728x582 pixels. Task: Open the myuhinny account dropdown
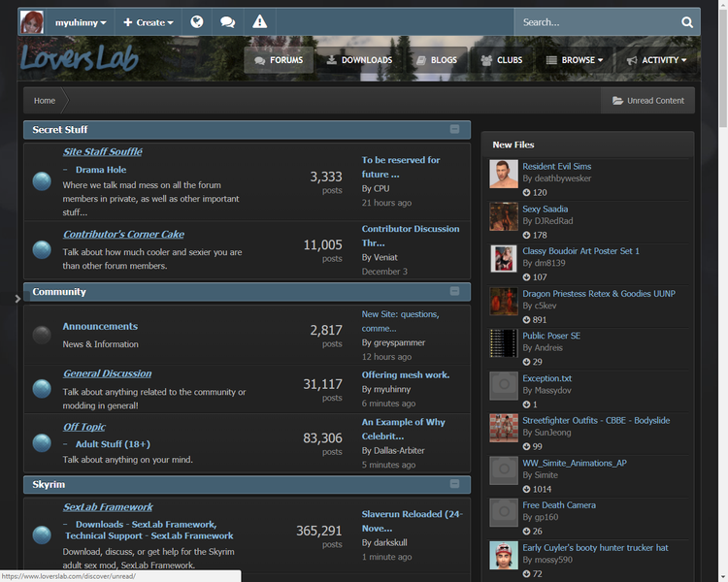click(81, 22)
